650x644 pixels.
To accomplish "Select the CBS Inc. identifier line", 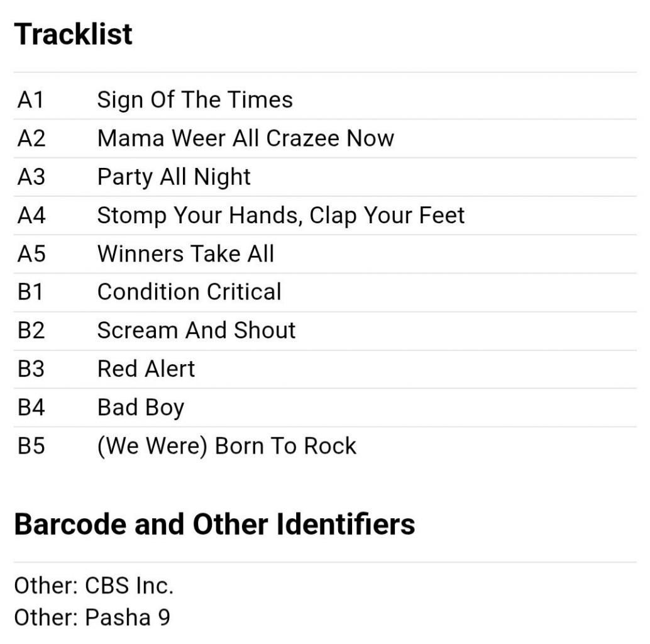I will click(x=94, y=586).
